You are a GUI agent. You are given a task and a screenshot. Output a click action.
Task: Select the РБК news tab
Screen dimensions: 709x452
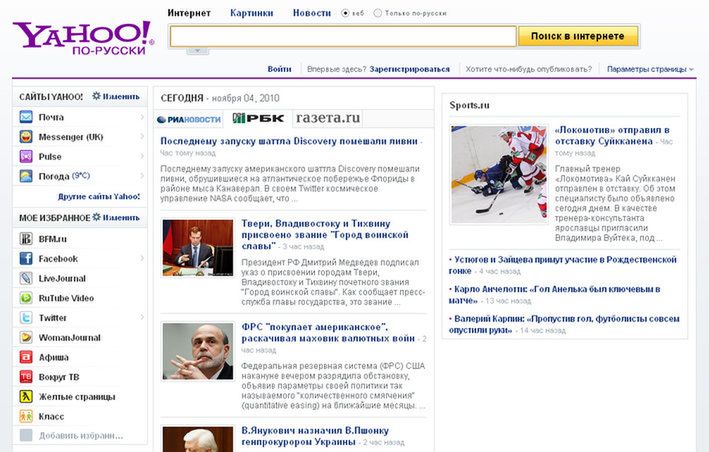(x=258, y=118)
